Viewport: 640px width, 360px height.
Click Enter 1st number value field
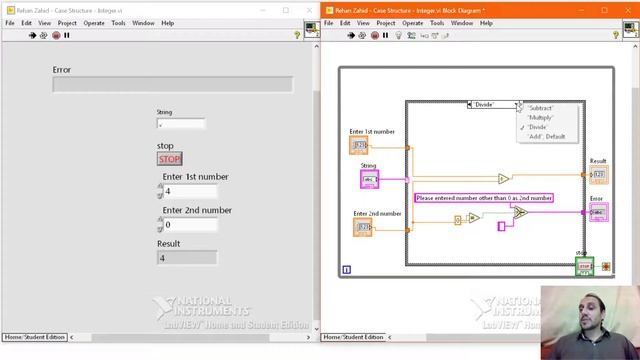pyautogui.click(x=190, y=191)
